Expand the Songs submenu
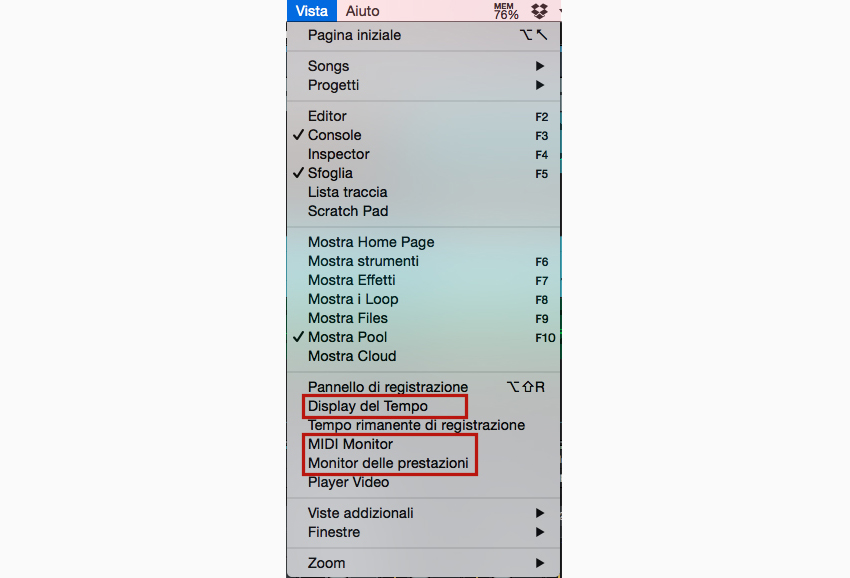 pyautogui.click(x=423, y=66)
